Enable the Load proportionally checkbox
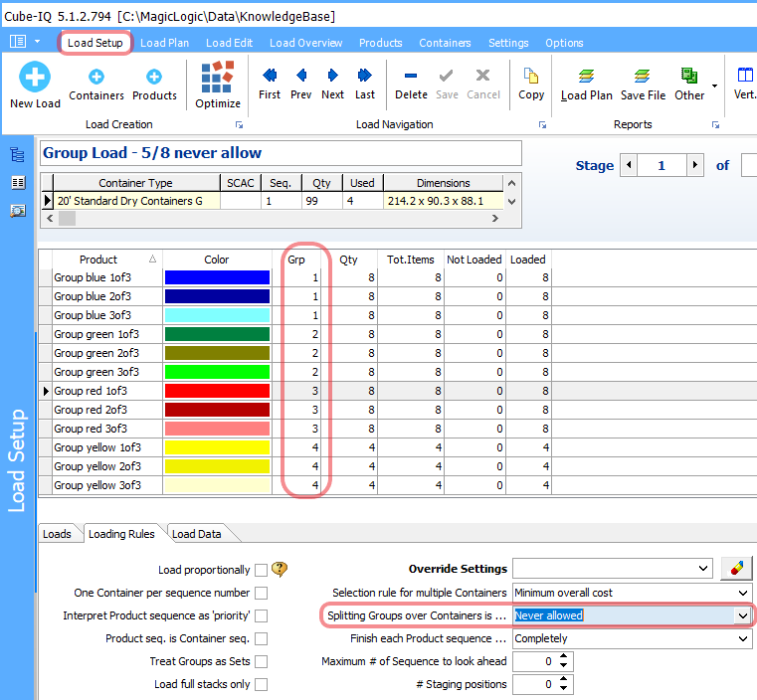This screenshot has width=757, height=700. 261,570
